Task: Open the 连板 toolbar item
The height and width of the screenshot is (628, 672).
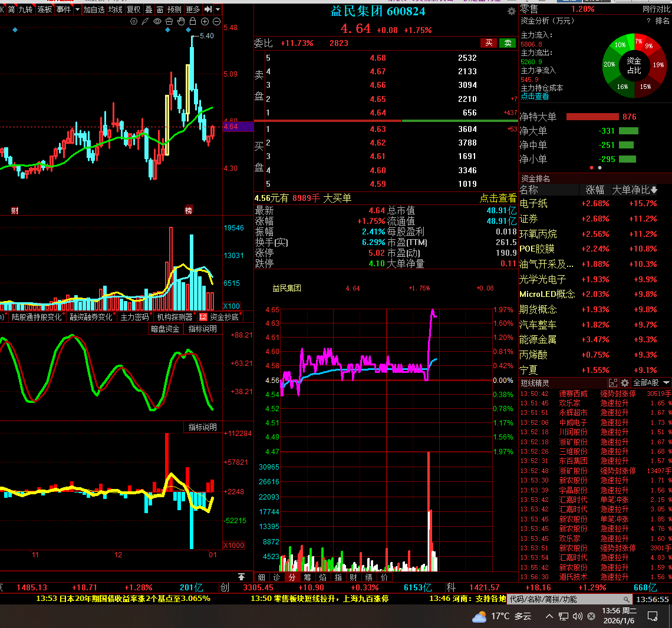Action: [x=45, y=9]
